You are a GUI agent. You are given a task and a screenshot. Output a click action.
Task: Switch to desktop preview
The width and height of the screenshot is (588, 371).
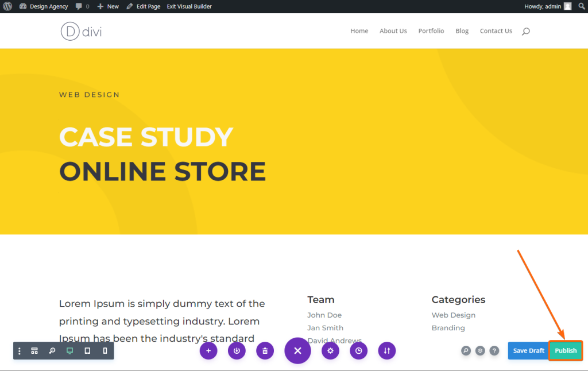click(69, 351)
